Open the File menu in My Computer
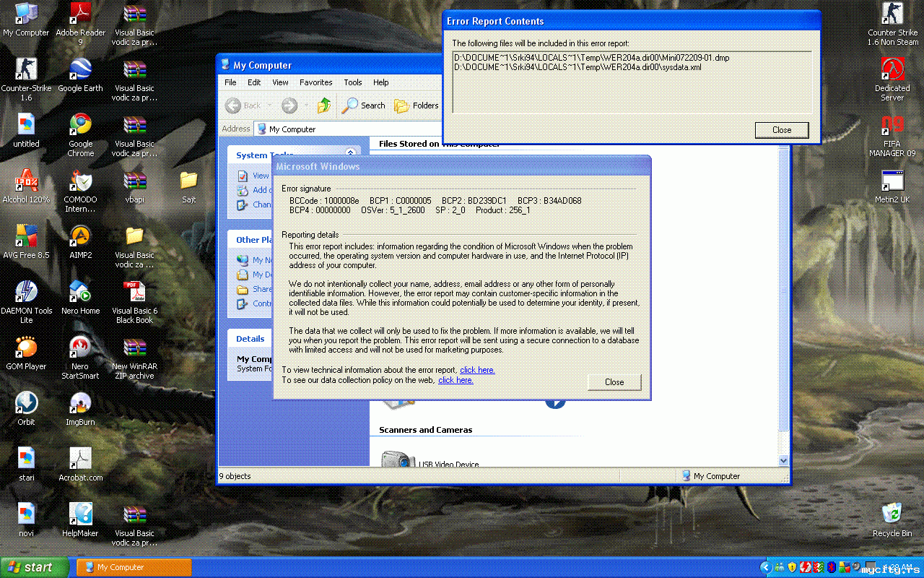 tap(230, 82)
